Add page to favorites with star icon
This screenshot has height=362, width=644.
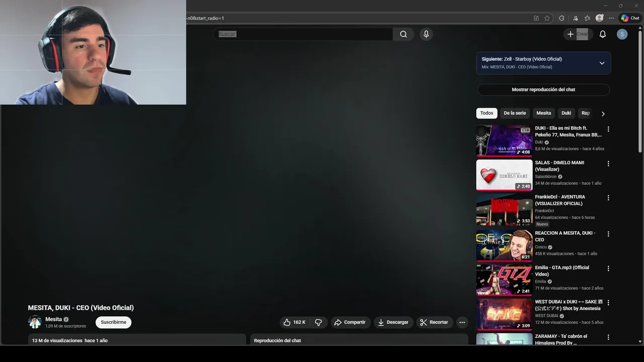pos(547,18)
